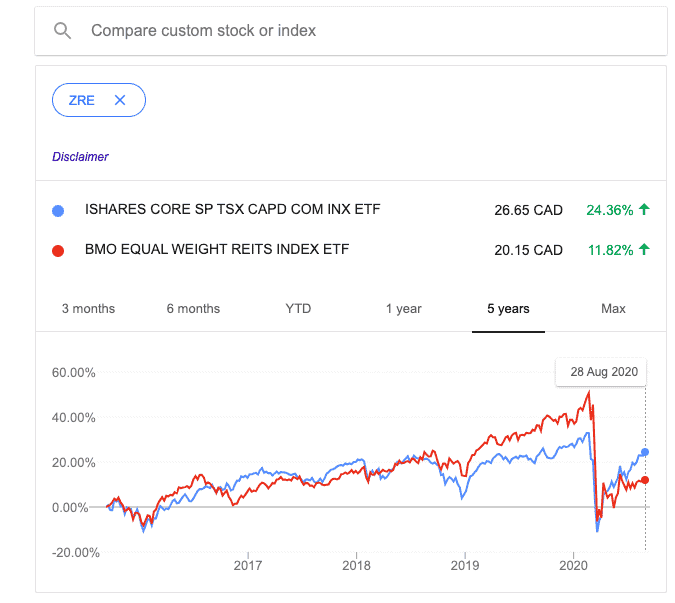Screen dimensions: 675x603
Task: Click the magnifying glass search icon
Action: pos(62,31)
